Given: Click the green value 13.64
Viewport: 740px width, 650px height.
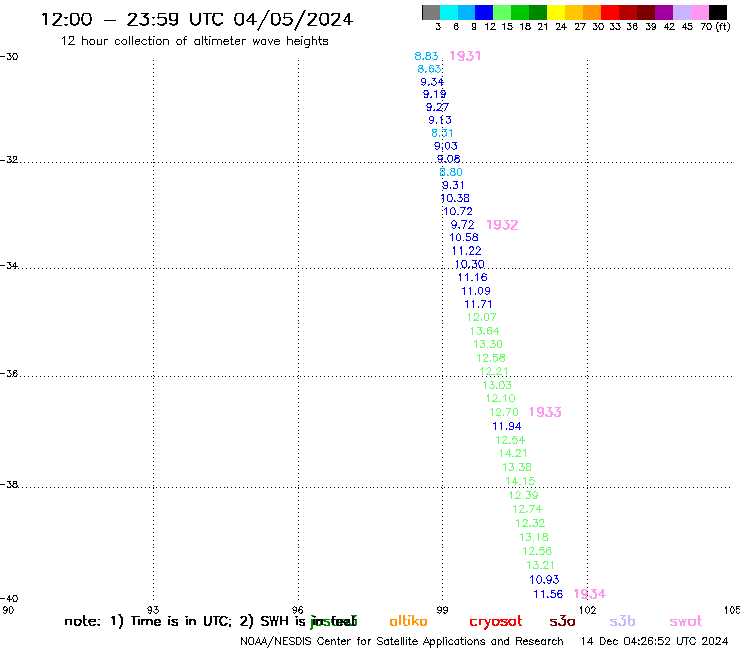Looking at the screenshot, I should coord(485,331).
